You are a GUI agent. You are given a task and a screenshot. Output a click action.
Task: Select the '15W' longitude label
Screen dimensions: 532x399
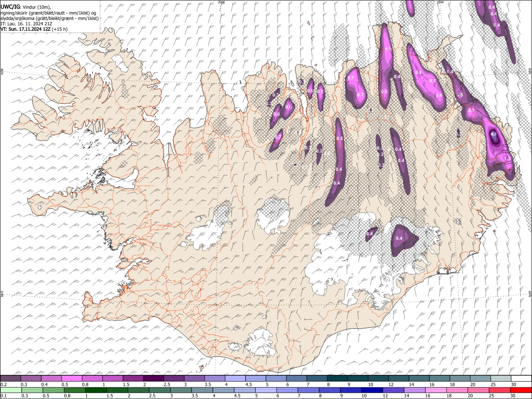(x=440, y=2)
